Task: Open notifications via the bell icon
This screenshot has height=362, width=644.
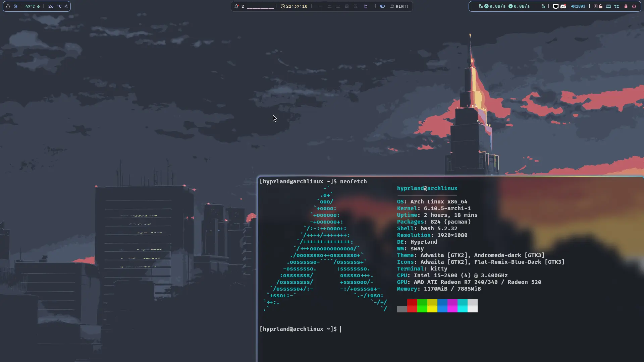Action: [236, 6]
